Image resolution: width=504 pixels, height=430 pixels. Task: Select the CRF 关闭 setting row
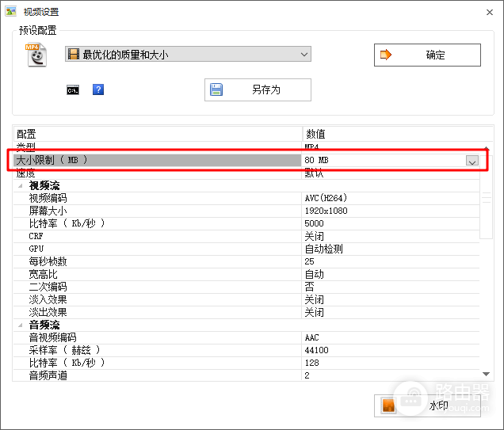(x=246, y=236)
